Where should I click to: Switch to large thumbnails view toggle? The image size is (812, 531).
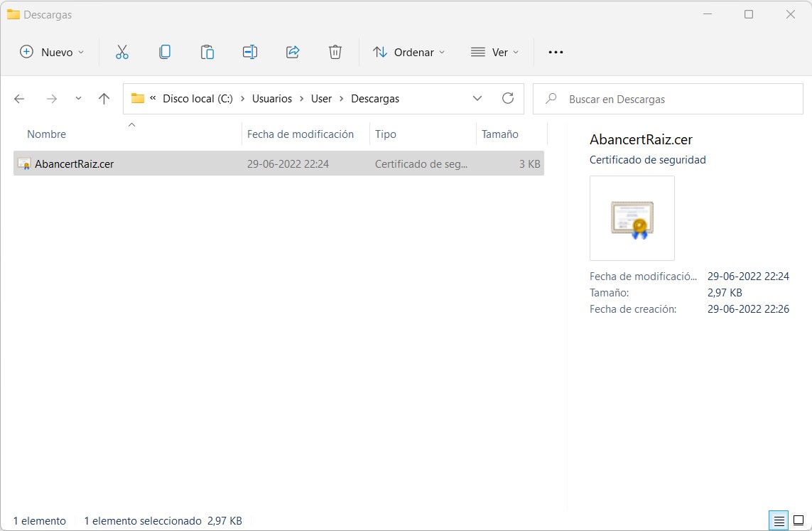(x=799, y=520)
